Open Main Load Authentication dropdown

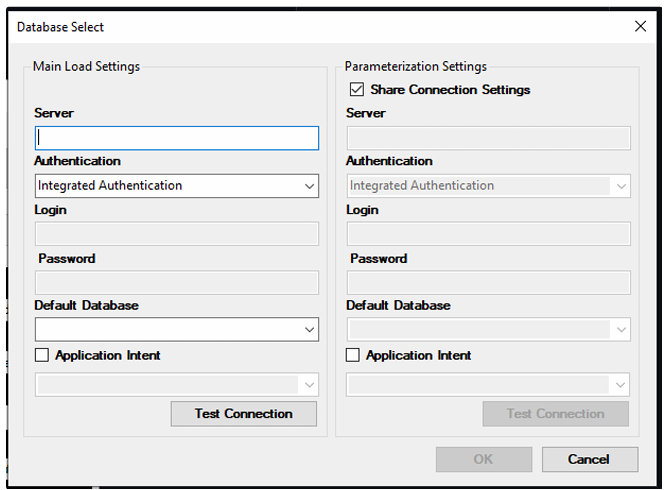[x=176, y=186]
